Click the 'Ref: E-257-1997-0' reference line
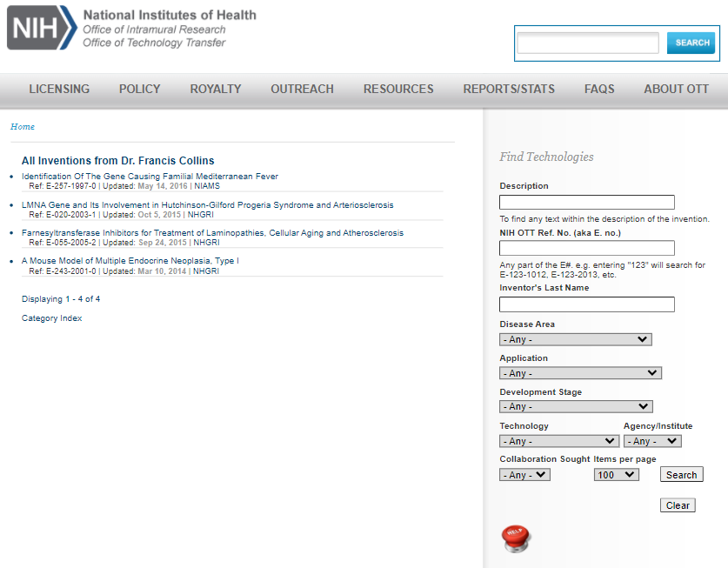 click(x=124, y=186)
